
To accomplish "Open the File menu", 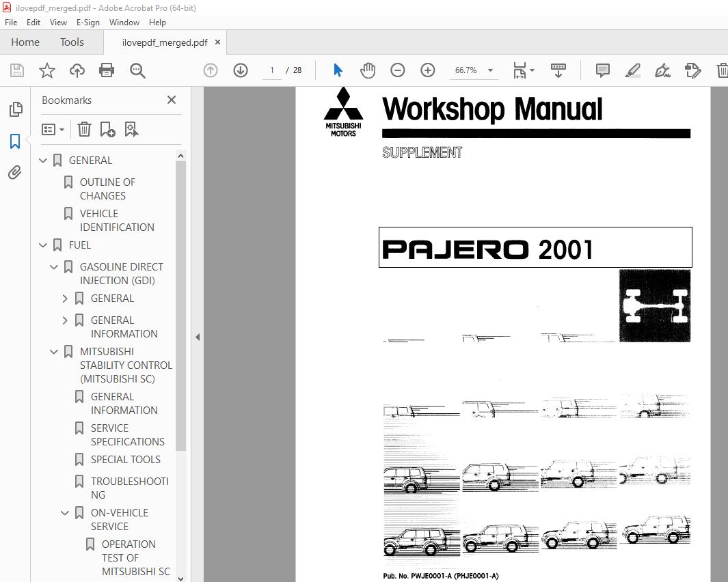I will point(11,23).
